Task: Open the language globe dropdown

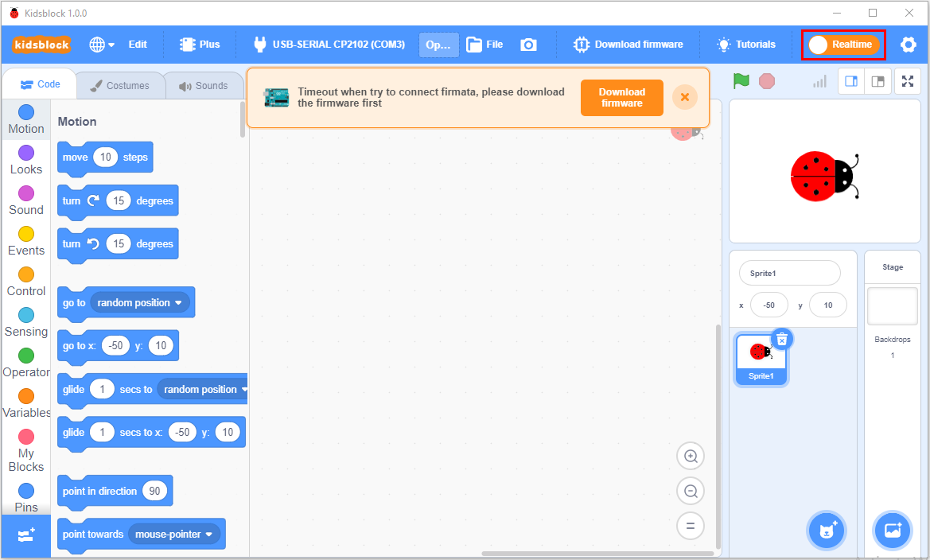Action: (101, 45)
